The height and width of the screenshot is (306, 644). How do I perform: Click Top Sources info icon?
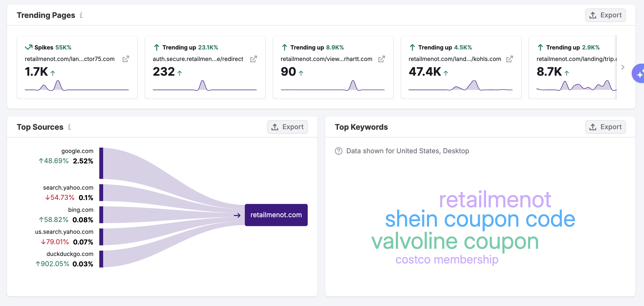point(69,127)
